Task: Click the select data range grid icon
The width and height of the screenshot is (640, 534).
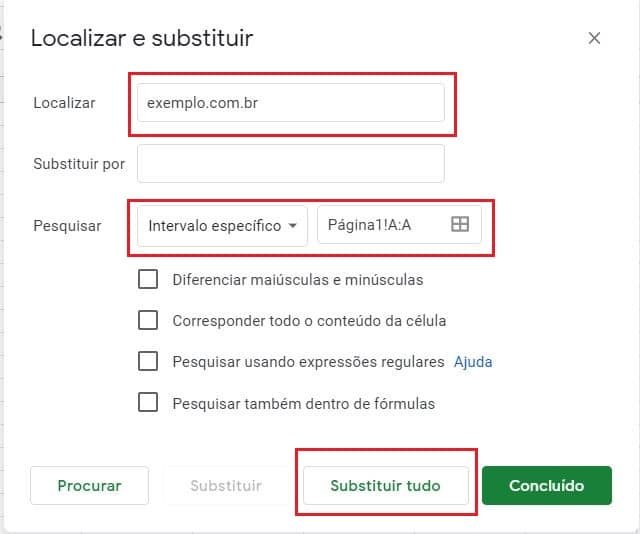Action: coord(460,225)
